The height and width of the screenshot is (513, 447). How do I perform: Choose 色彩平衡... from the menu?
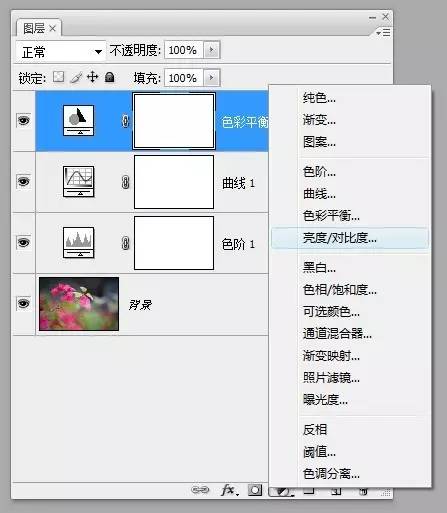coord(350,216)
